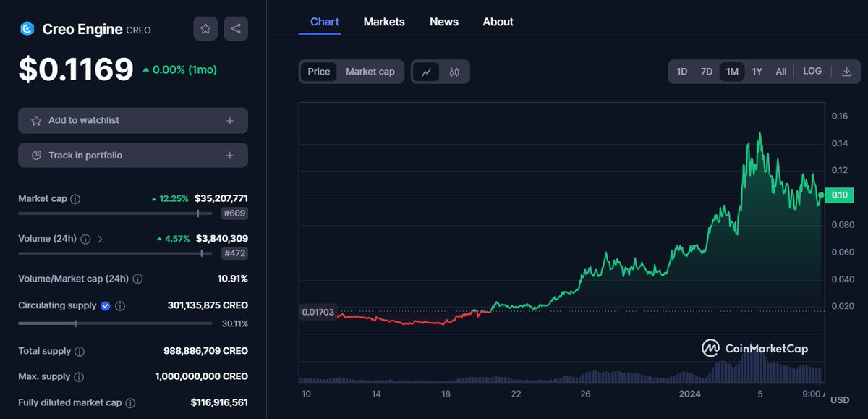Screen dimensions: 868x419
Task: Select 1M time range
Action: 732,72
